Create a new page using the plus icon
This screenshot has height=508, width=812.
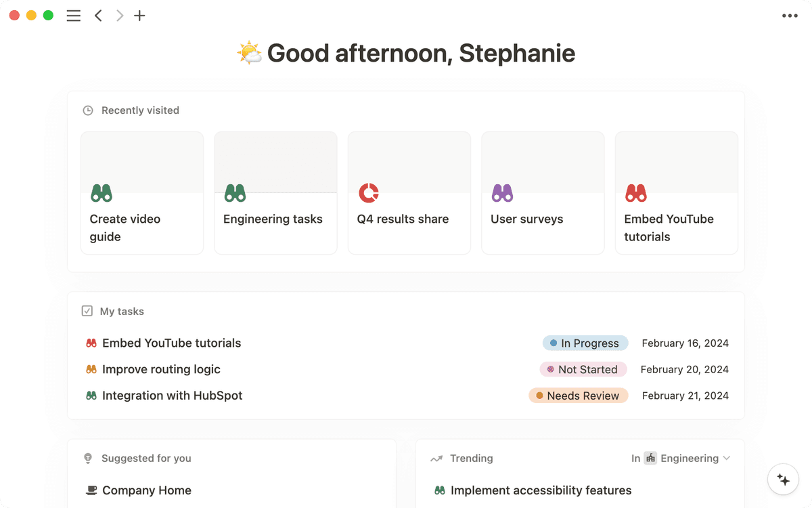(139, 15)
